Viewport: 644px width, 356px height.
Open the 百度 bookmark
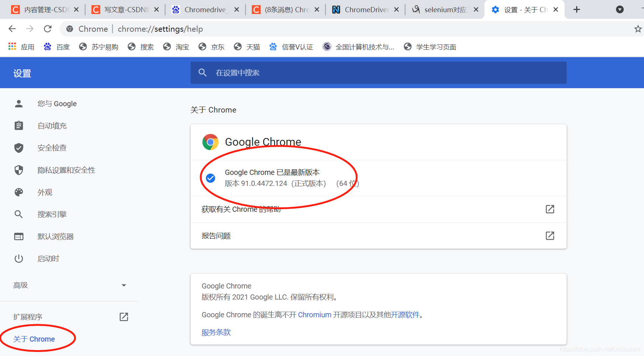pos(57,47)
